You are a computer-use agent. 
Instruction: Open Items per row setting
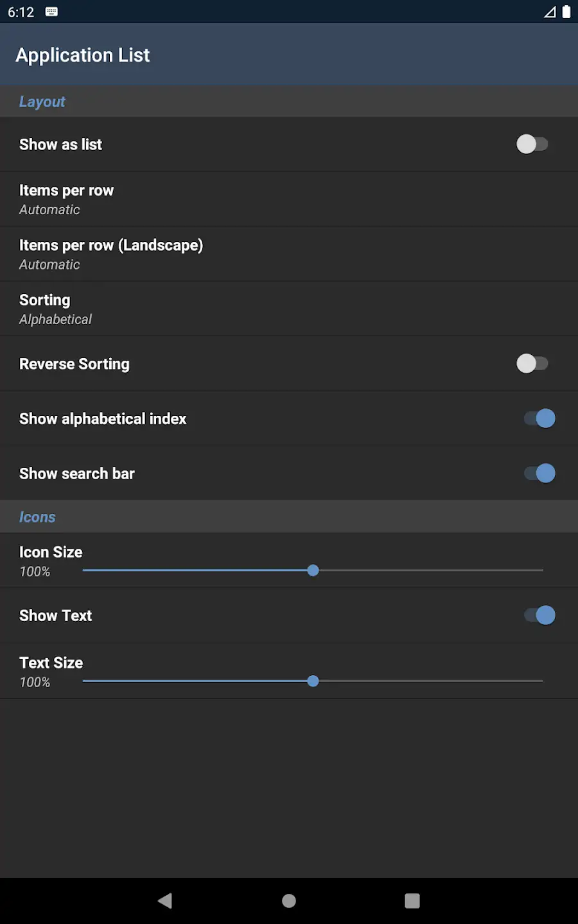point(289,200)
